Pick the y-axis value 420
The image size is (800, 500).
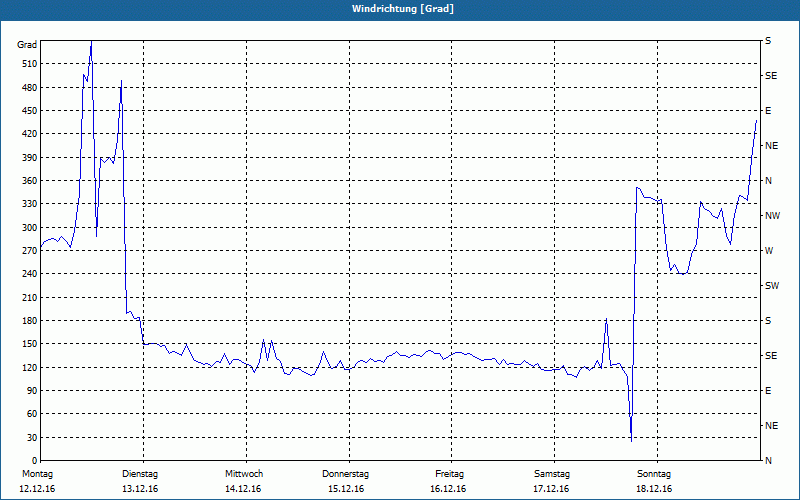click(x=30, y=134)
